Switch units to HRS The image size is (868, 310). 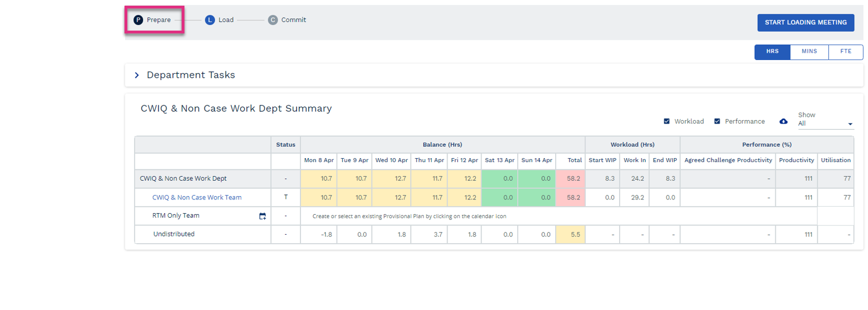[772, 52]
